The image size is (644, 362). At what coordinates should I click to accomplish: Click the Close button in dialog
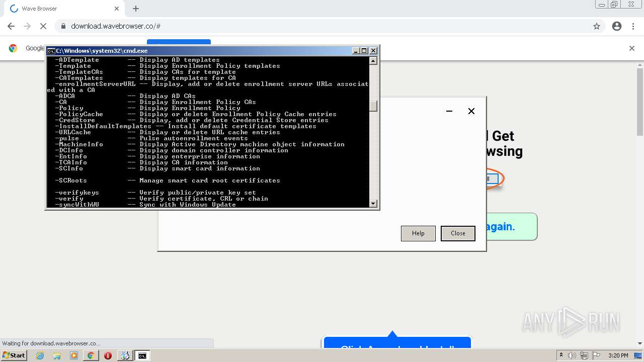[x=458, y=233]
